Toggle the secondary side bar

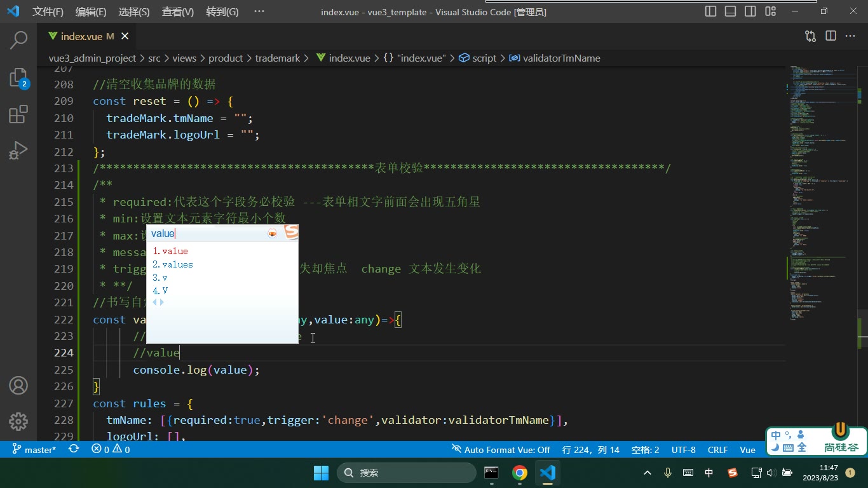pos(750,11)
